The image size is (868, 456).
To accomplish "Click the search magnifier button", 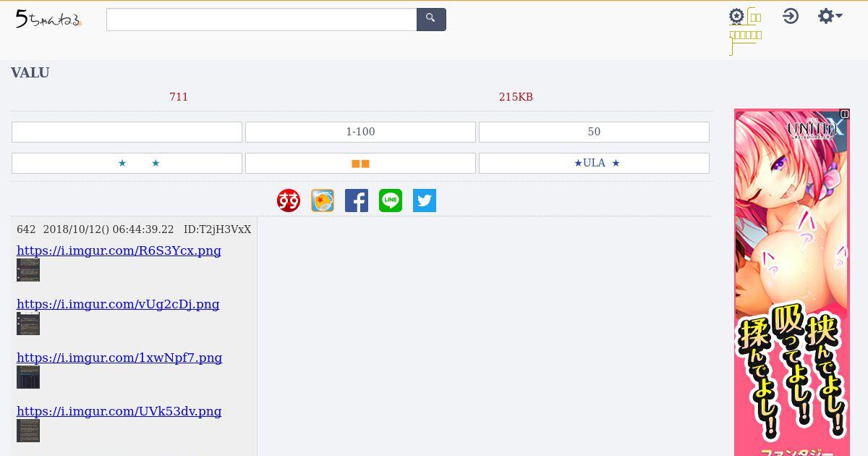I will [x=431, y=20].
